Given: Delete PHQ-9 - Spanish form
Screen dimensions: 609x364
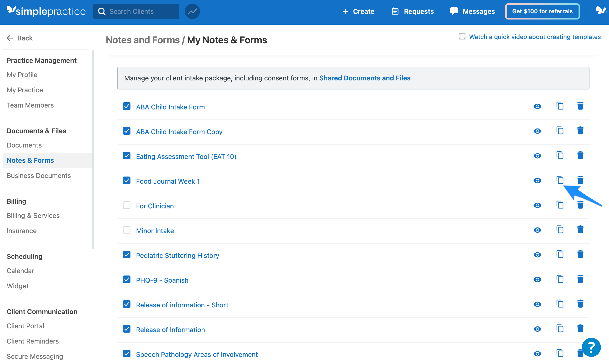Looking at the screenshot, I should 580,279.
